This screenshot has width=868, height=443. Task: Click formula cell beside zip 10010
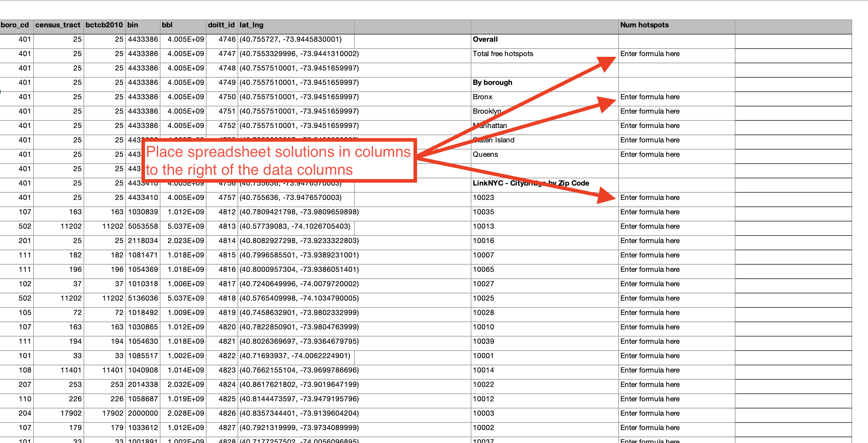click(x=677, y=329)
